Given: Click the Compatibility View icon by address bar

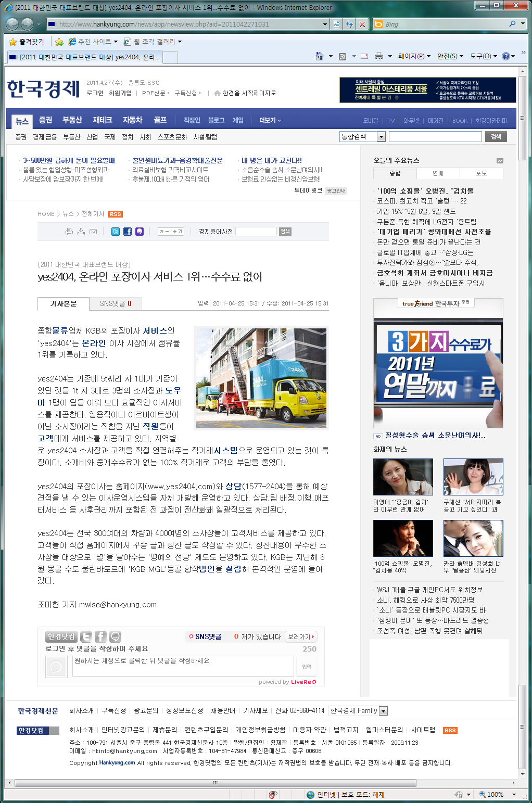Looking at the screenshot, I should point(337,24).
